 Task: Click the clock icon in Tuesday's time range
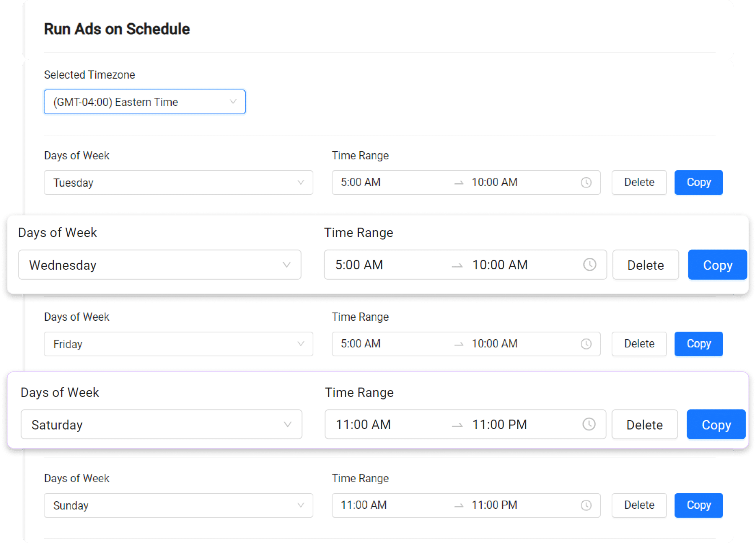pos(586,183)
